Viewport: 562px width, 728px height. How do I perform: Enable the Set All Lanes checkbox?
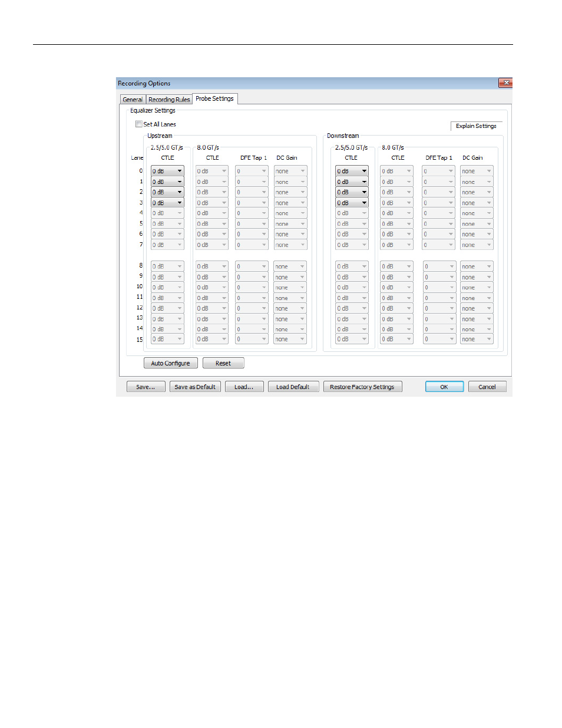(x=139, y=124)
